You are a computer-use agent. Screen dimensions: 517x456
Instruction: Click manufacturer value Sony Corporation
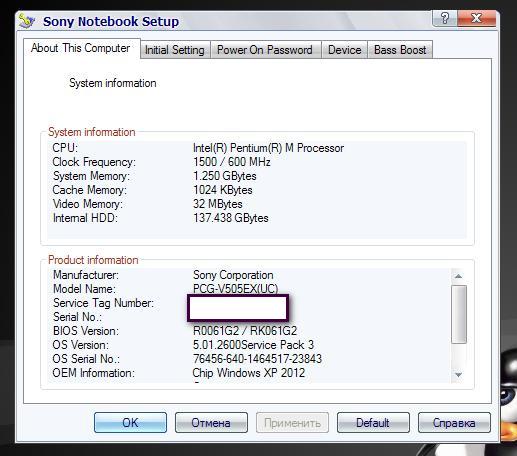pyautogui.click(x=233, y=275)
